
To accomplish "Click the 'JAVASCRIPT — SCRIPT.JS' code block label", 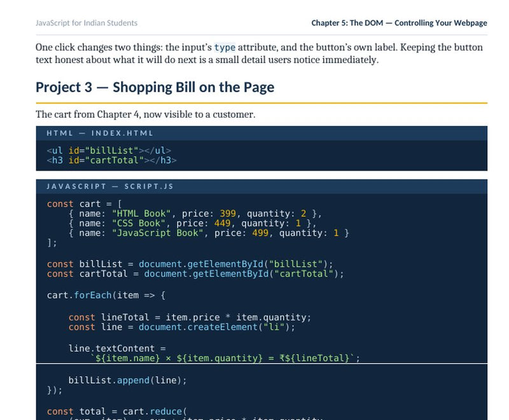I will pyautogui.click(x=110, y=186).
